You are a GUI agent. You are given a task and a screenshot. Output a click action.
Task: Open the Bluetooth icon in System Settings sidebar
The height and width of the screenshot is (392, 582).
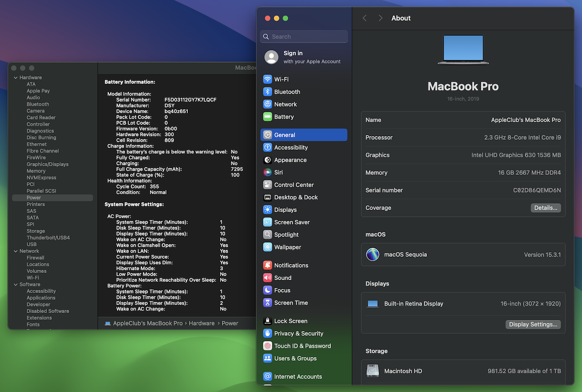(x=267, y=92)
